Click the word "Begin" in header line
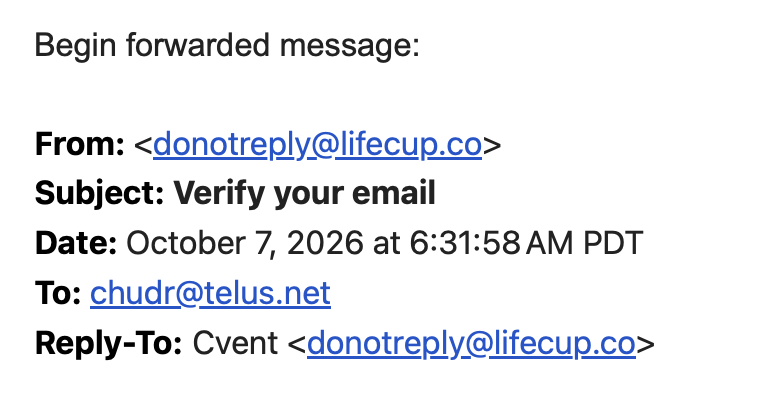Screen dimensions: 772x400 point(75,45)
